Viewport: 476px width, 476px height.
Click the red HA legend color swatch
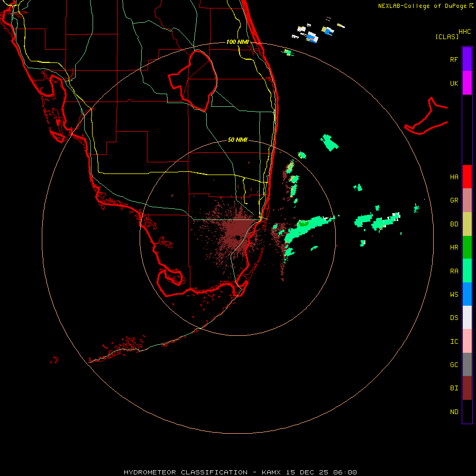pos(467,177)
